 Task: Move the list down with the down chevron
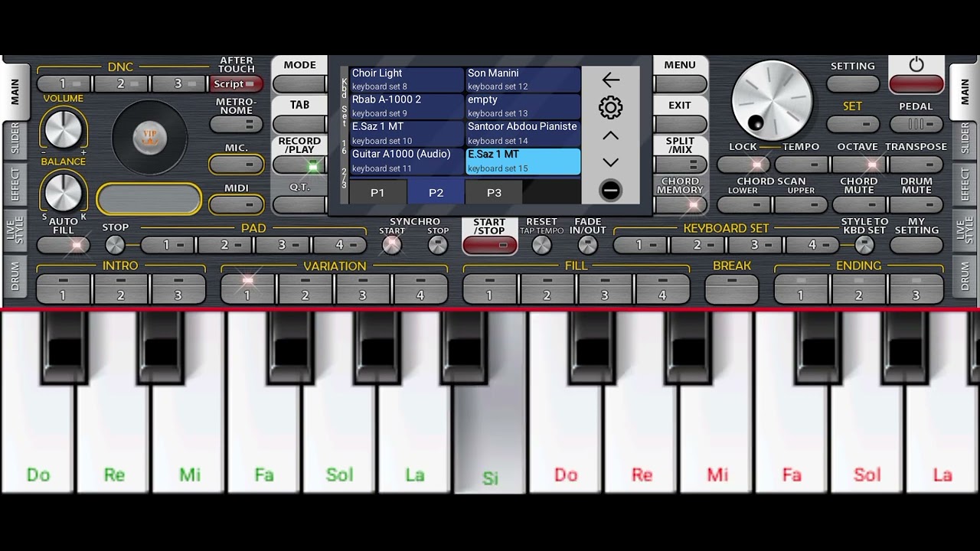[x=610, y=162]
